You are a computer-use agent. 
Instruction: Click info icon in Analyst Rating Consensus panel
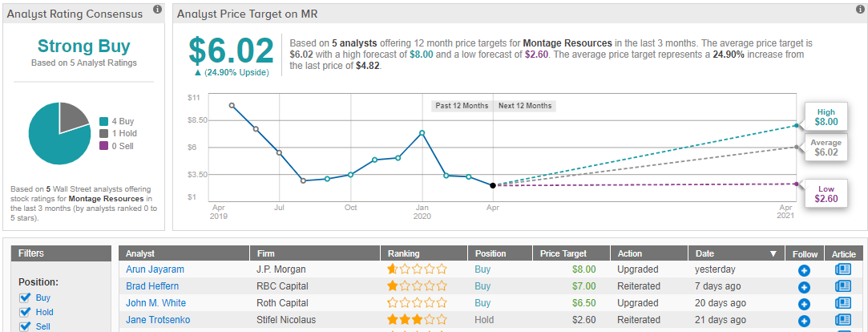click(156, 9)
